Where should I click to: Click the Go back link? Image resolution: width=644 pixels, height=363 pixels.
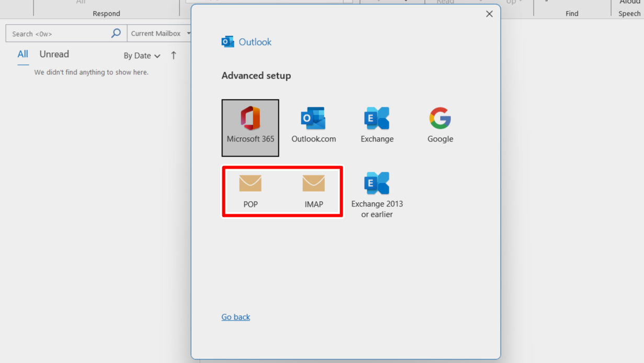click(x=235, y=317)
